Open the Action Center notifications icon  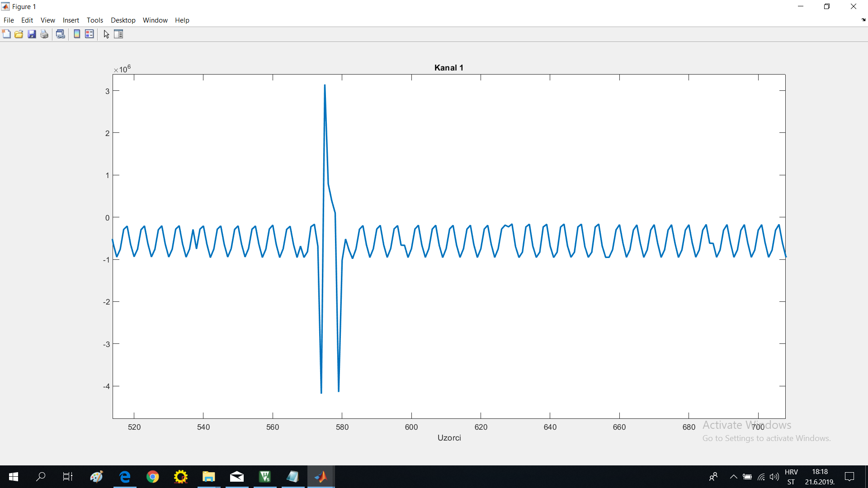849,477
